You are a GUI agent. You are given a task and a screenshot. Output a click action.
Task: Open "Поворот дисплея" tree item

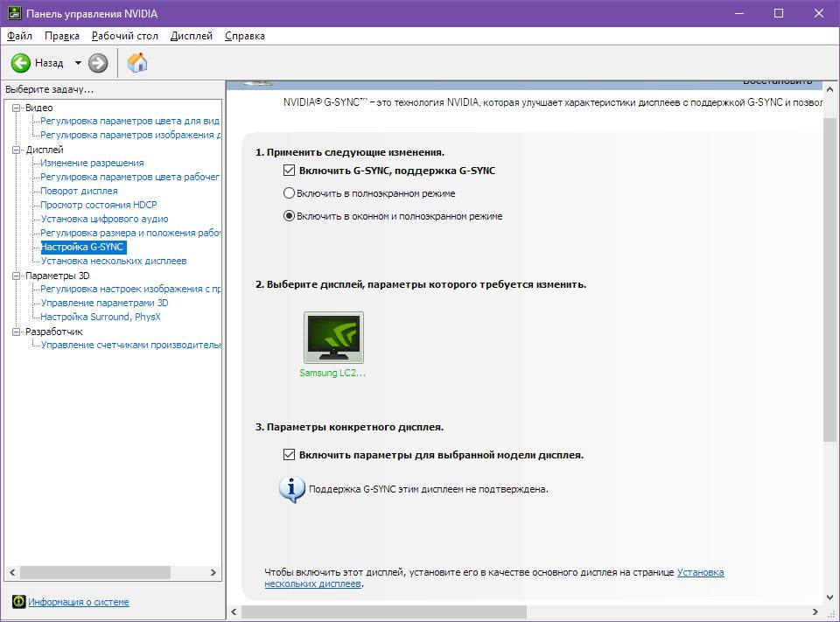click(x=80, y=191)
